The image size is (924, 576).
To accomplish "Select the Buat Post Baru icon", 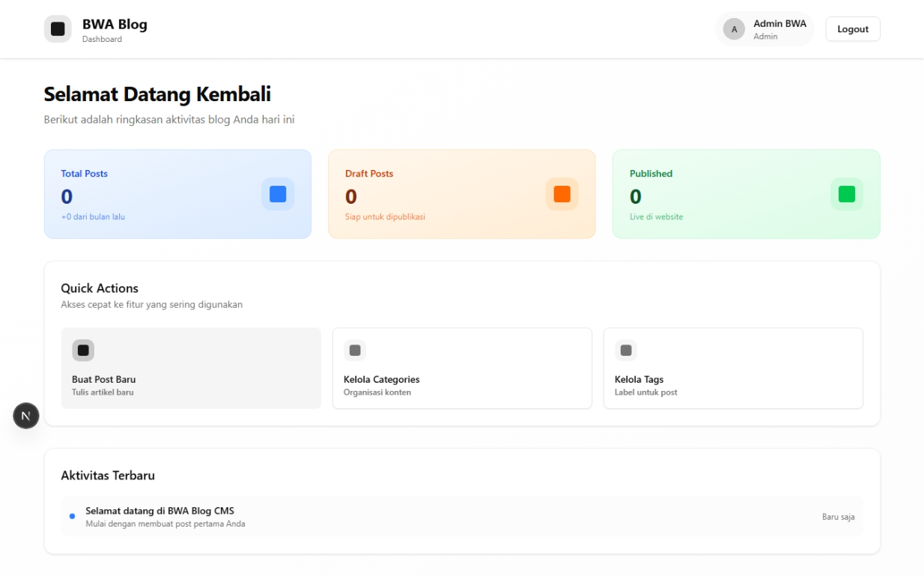I will pyautogui.click(x=83, y=350).
